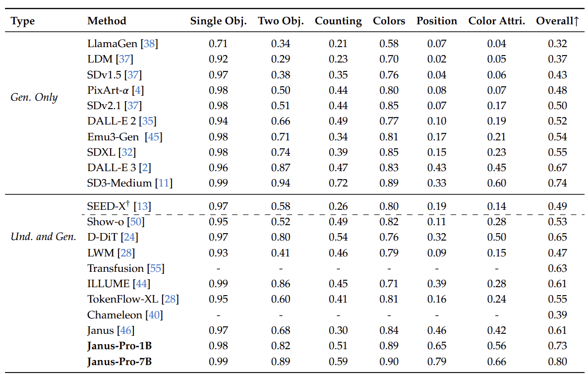The height and width of the screenshot is (374, 588).
Task: Follow the ILLUME reference 44
Action: coord(142,284)
